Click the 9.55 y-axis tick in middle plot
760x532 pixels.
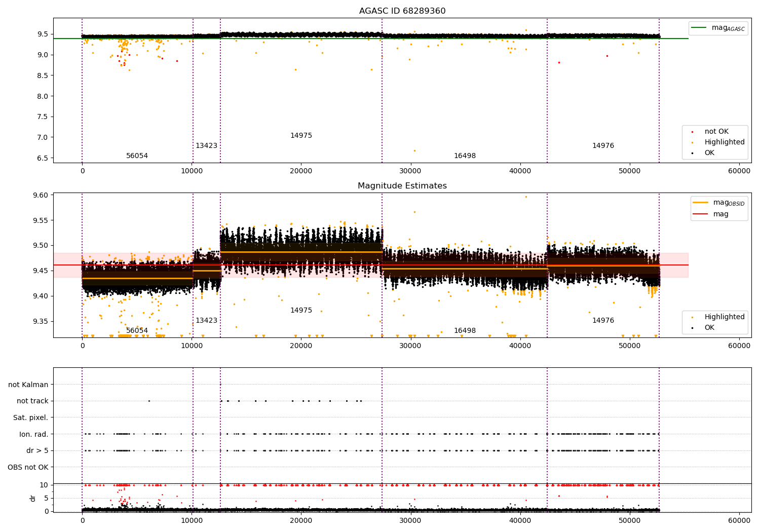tap(41, 221)
